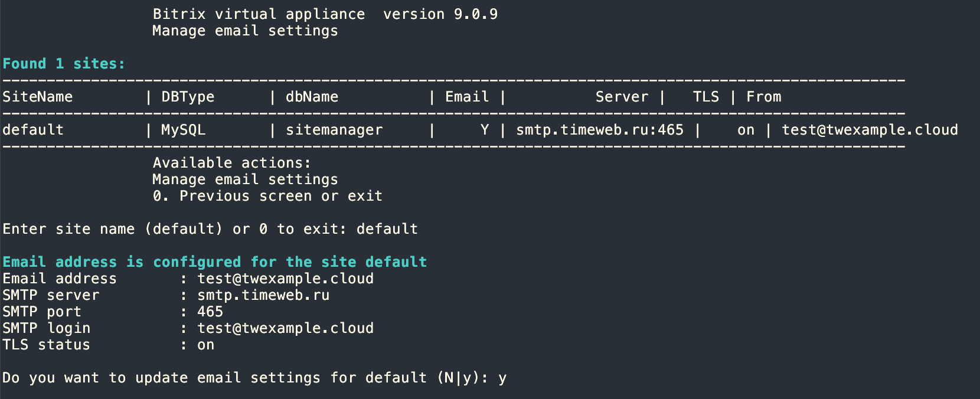Click the dbName column header
The width and height of the screenshot is (980, 399).
[312, 97]
